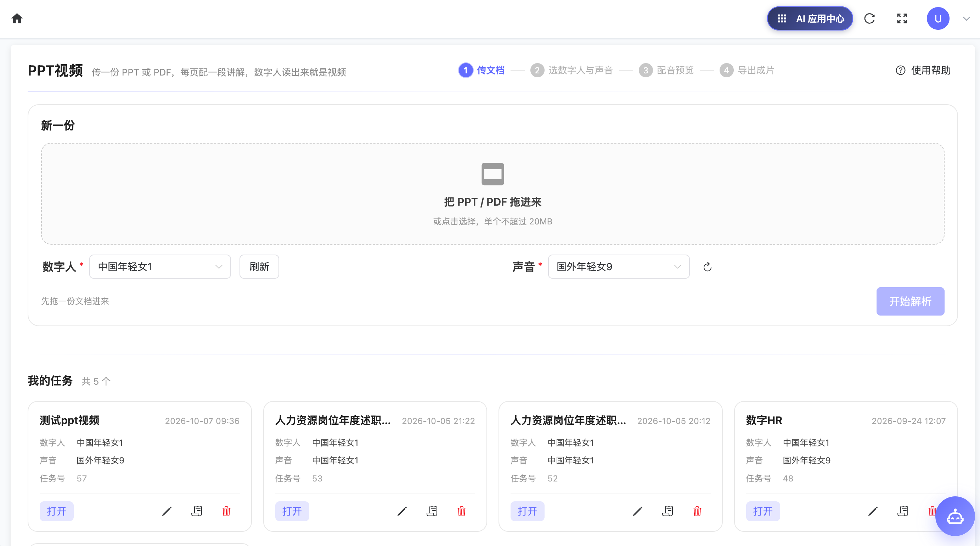Edit the 测试ppt视频 task pencil icon

[x=167, y=511]
